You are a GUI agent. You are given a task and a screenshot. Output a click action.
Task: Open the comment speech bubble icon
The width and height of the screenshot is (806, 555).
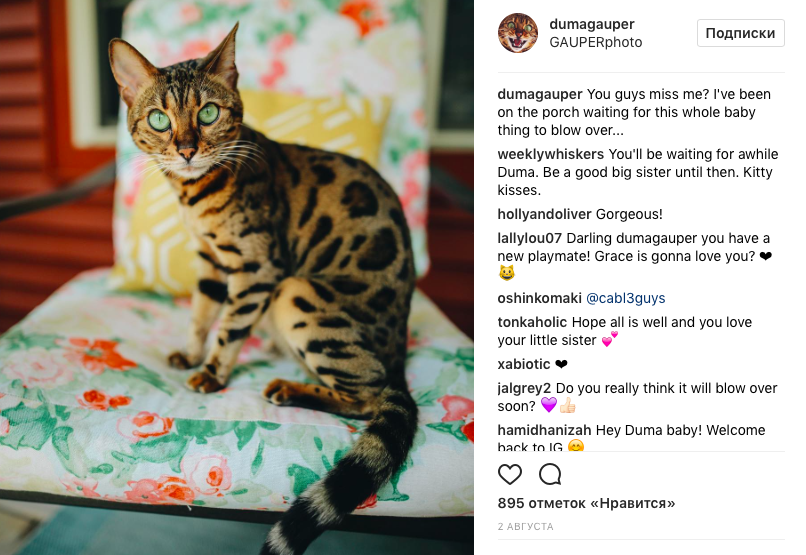[x=550, y=474]
